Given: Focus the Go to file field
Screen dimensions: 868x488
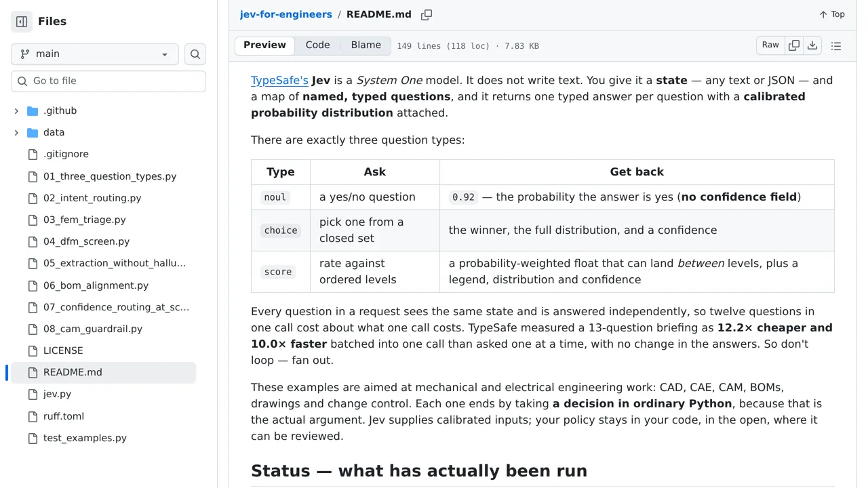Looking at the screenshot, I should tap(108, 81).
